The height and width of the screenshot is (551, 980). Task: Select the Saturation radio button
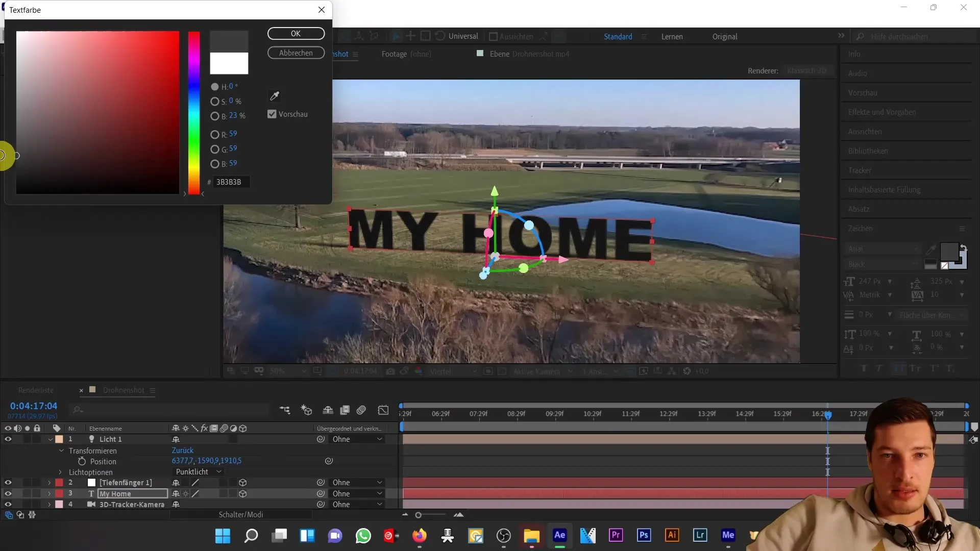(x=214, y=101)
